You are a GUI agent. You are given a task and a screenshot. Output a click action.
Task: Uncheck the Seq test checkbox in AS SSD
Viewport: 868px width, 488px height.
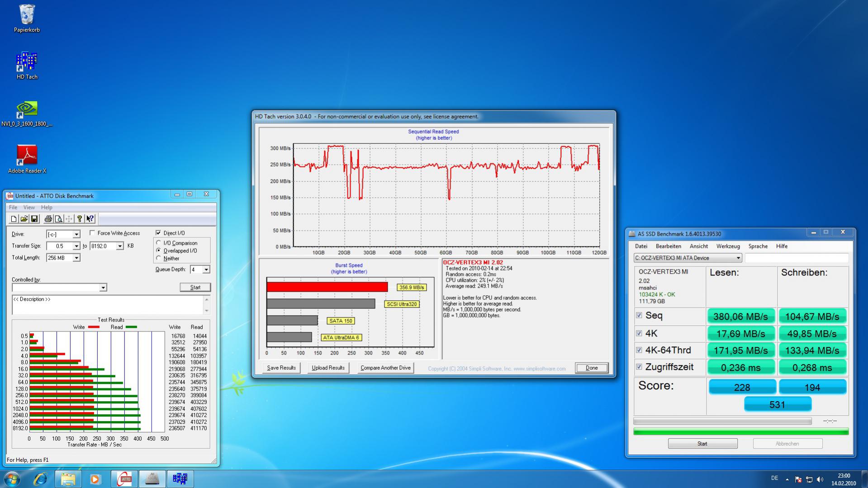(639, 315)
